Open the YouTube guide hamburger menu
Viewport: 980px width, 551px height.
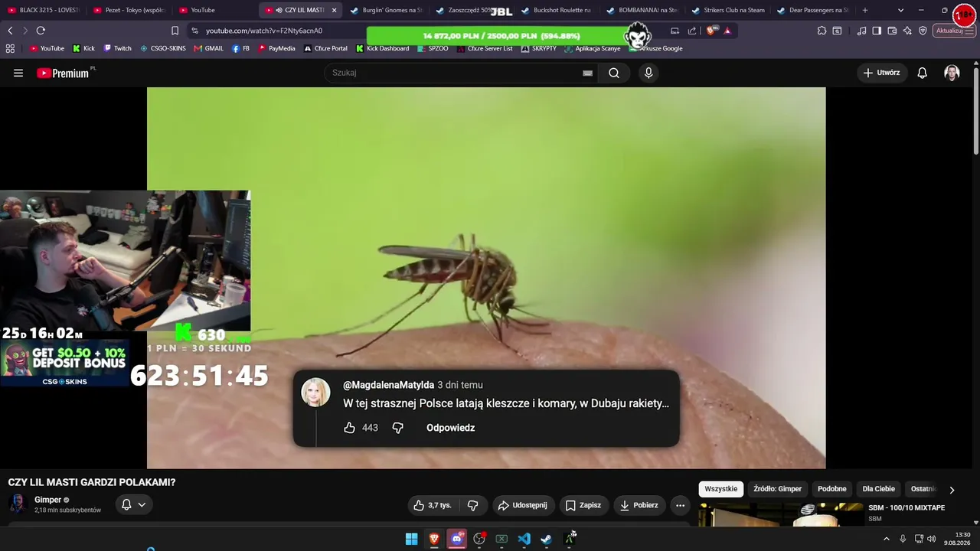(x=18, y=73)
